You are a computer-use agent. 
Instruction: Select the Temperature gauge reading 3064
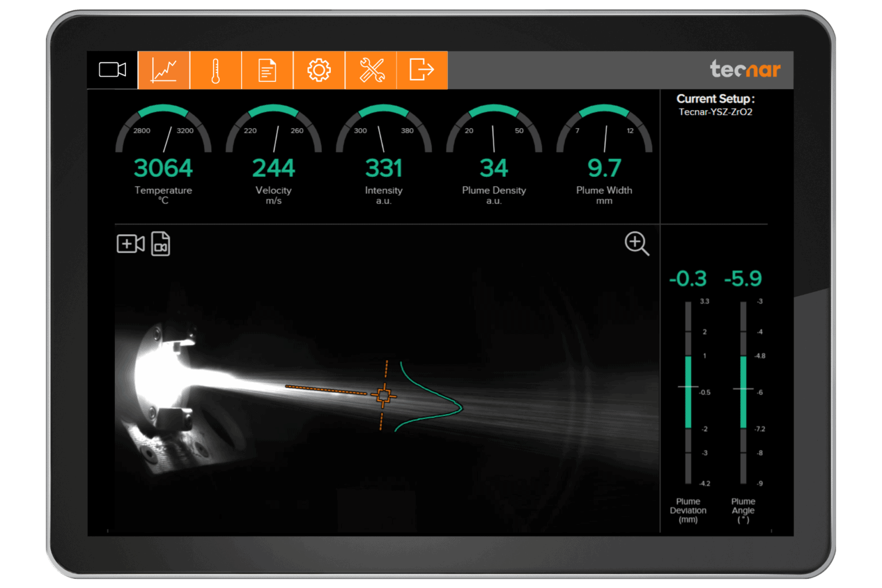click(164, 167)
